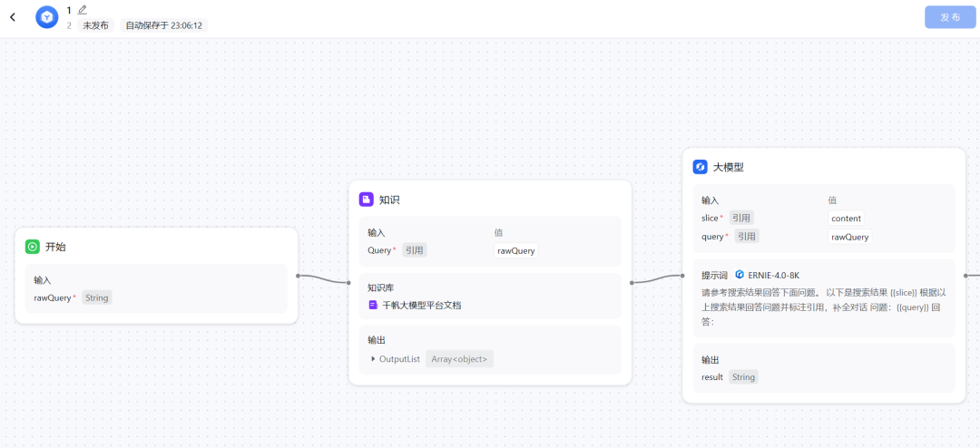
Task: Click the result output label
Action: click(712, 376)
